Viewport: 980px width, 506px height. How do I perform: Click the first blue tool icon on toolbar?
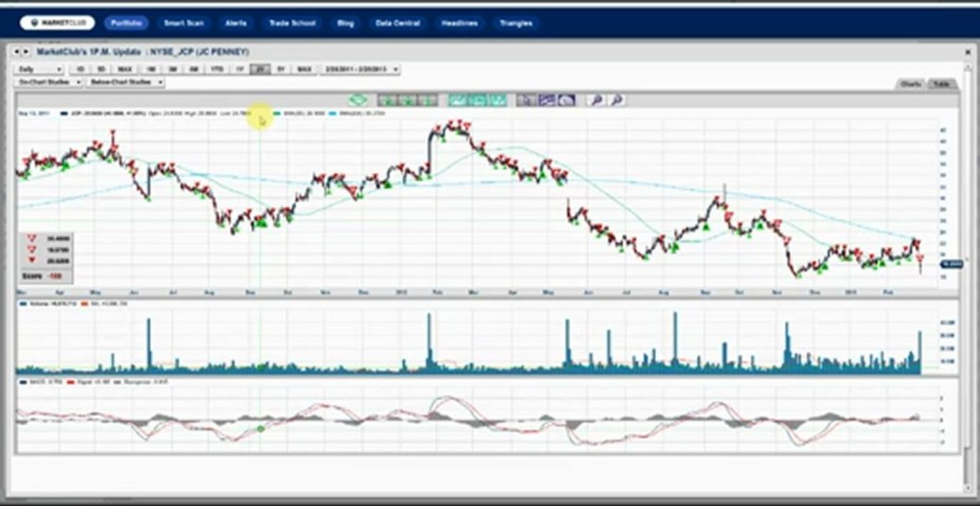(526, 100)
